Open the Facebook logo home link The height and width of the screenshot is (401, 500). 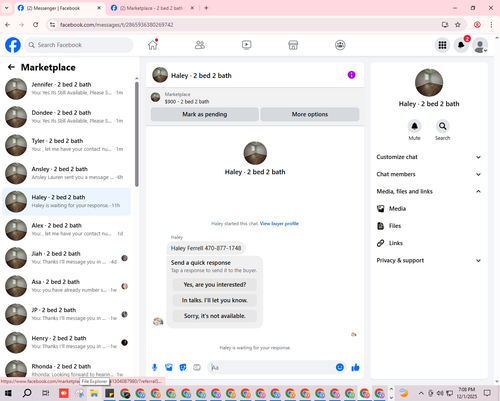coord(13,45)
